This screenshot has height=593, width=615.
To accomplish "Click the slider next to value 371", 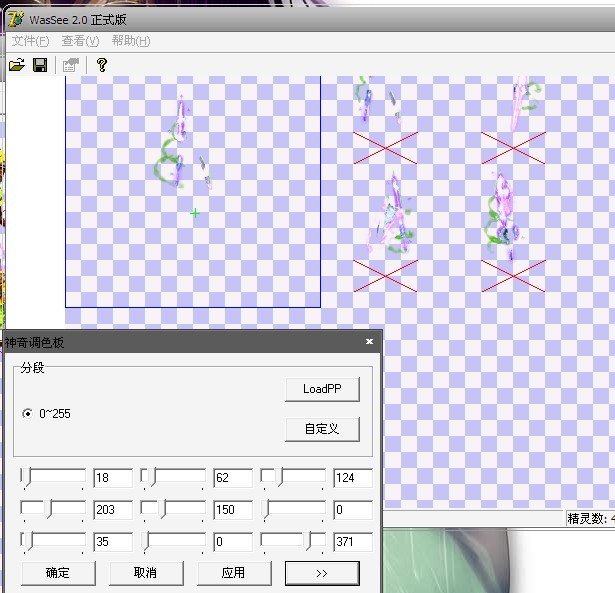I will click(293, 542).
